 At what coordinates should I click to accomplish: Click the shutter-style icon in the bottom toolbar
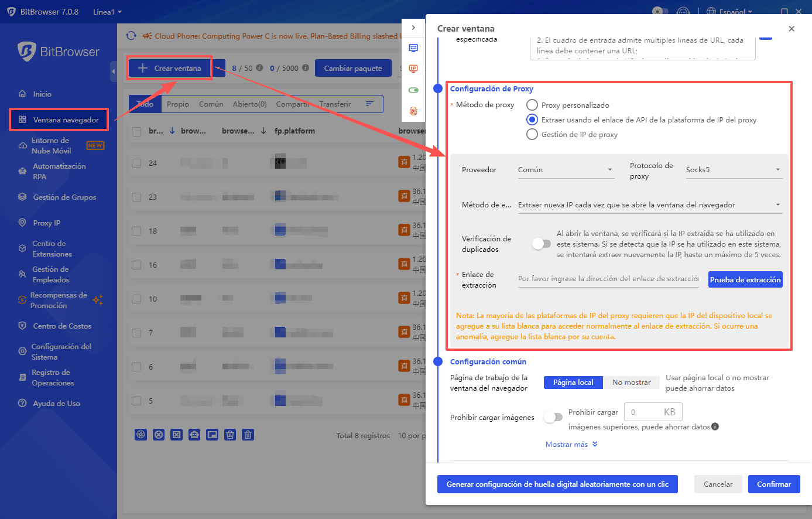(141, 435)
